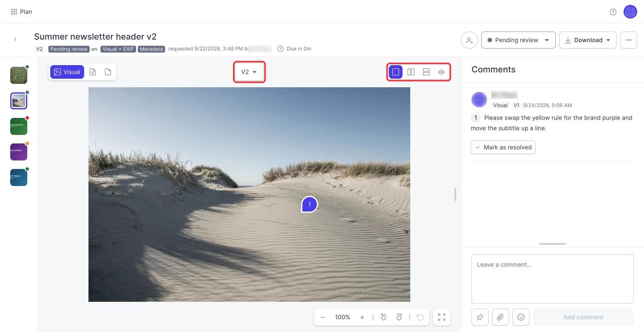This screenshot has height=332, width=644.
Task: Open the apps grid menu icon
Action: click(x=14, y=12)
